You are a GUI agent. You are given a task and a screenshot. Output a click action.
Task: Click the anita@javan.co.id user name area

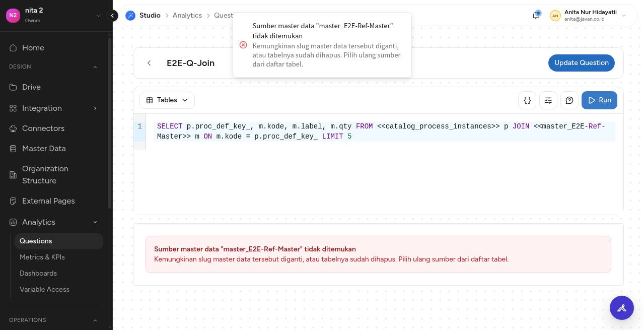590,16
